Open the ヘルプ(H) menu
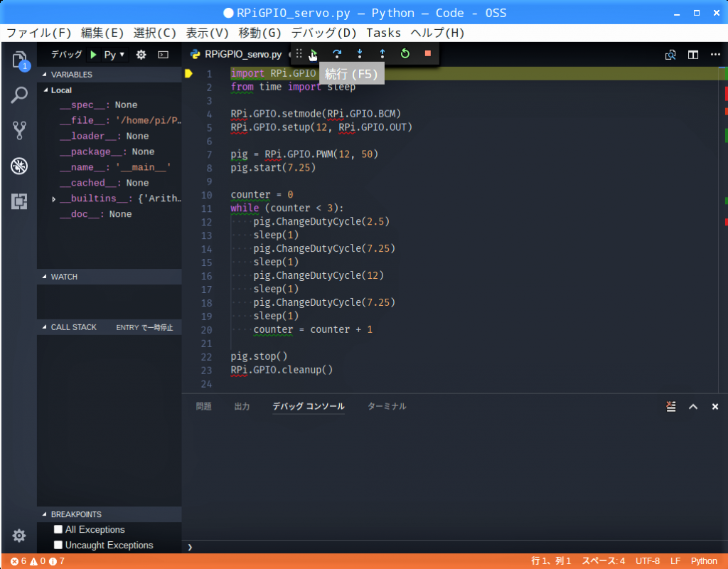The image size is (728, 569). click(x=437, y=33)
